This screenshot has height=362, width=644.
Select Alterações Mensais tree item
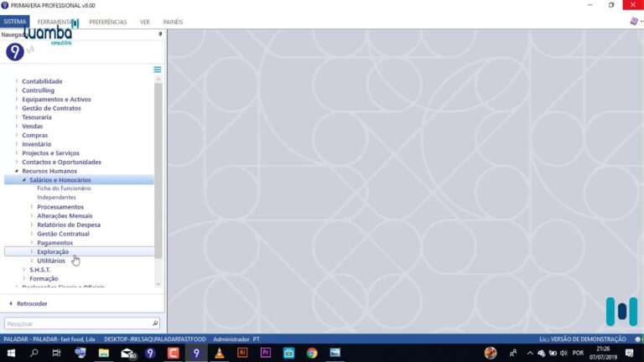coord(65,216)
